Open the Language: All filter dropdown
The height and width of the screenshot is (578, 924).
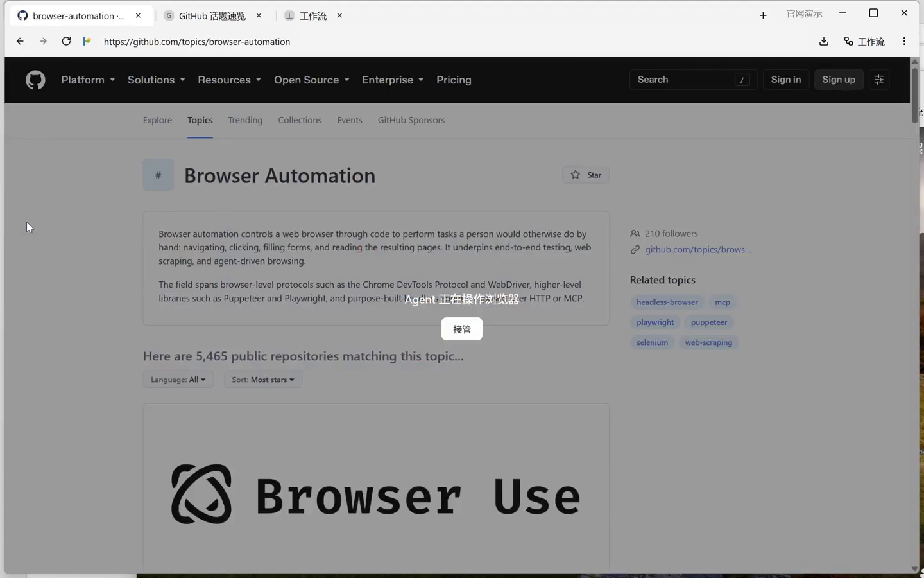point(178,380)
